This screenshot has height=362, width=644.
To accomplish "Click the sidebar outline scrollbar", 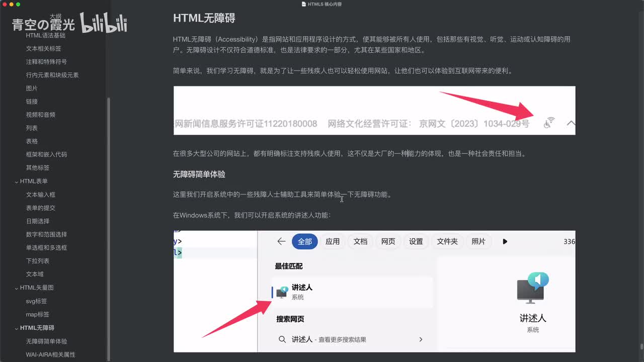I will coord(109,229).
